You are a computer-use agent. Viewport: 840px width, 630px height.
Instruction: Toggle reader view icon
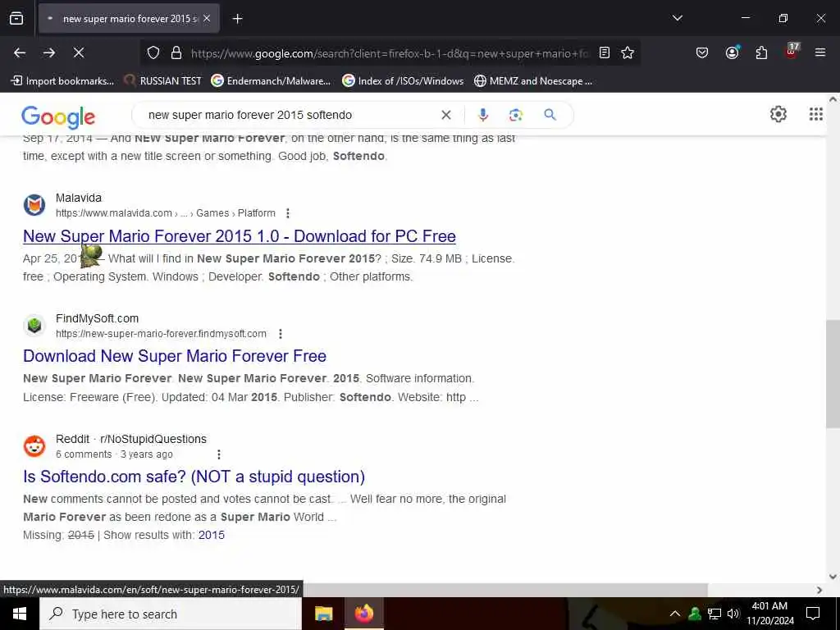tap(605, 52)
